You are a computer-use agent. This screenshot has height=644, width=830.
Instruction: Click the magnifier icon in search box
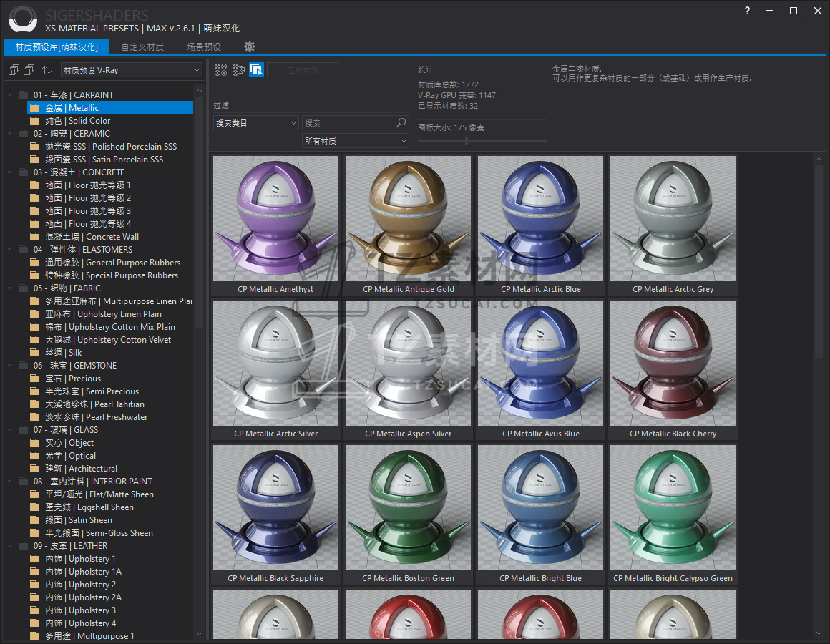click(401, 123)
